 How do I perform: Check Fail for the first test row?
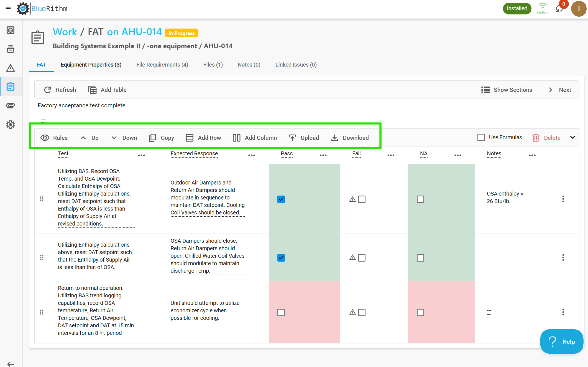pos(362,199)
